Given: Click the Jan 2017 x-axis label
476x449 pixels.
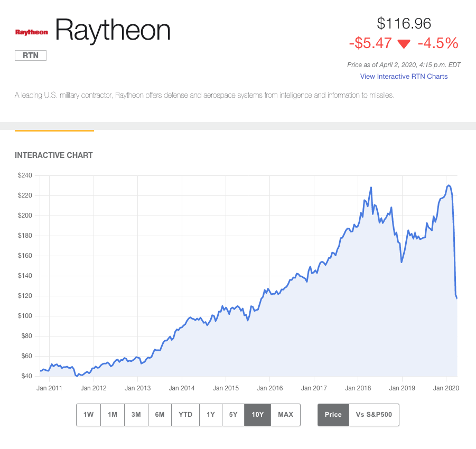Looking at the screenshot, I should pyautogui.click(x=314, y=388).
